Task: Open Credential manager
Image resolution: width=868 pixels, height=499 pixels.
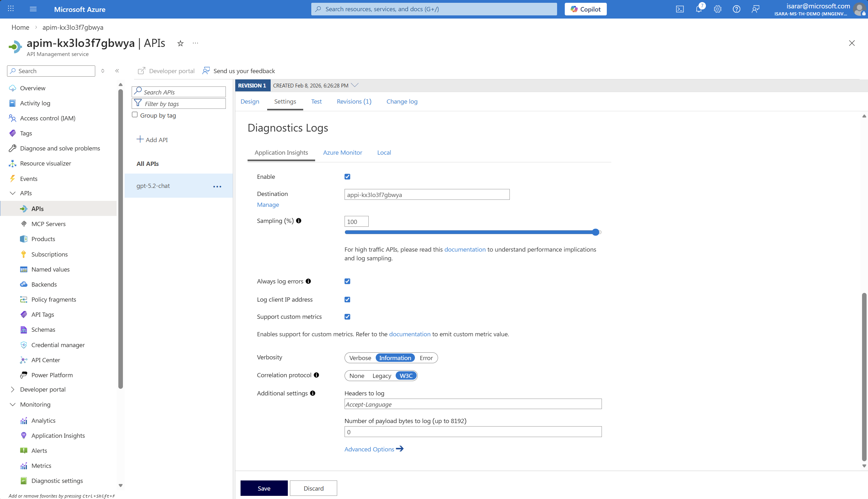Action: tap(58, 345)
